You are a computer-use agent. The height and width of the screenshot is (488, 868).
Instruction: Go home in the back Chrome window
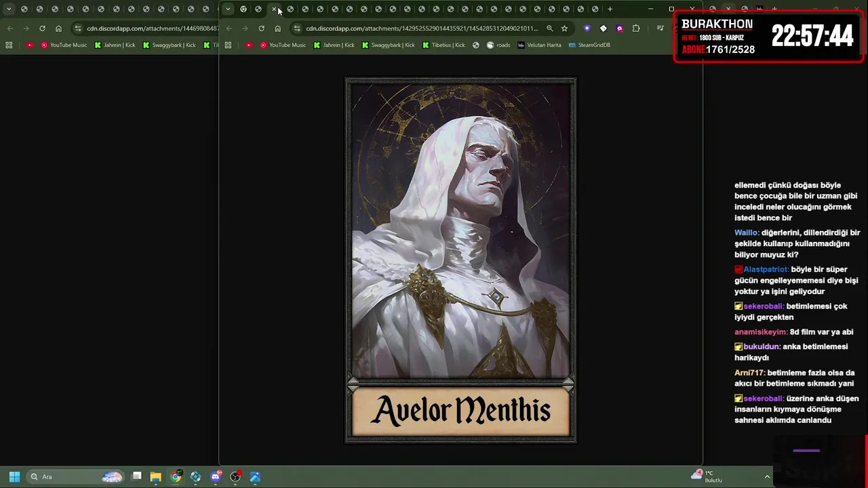coord(58,28)
